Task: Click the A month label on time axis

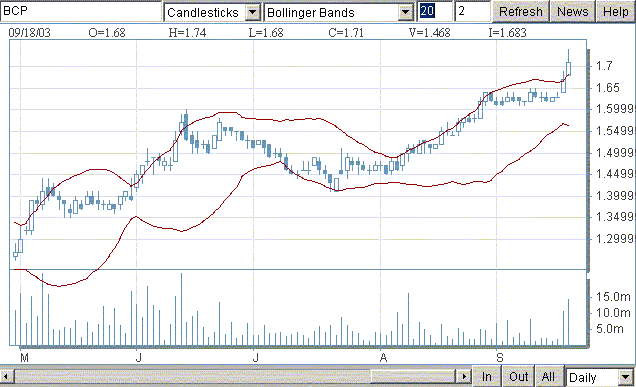Action: 383,358
